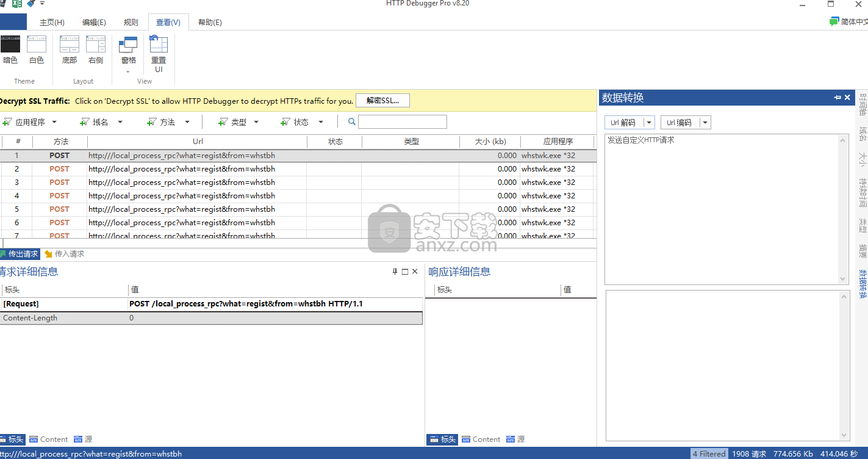Click POST method in row 2
The width and height of the screenshot is (868, 459).
click(x=60, y=169)
